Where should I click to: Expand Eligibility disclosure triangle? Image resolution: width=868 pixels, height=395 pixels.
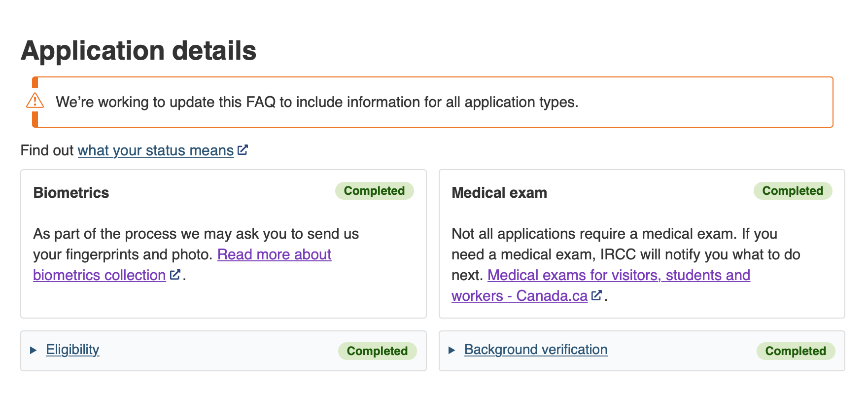(x=33, y=350)
